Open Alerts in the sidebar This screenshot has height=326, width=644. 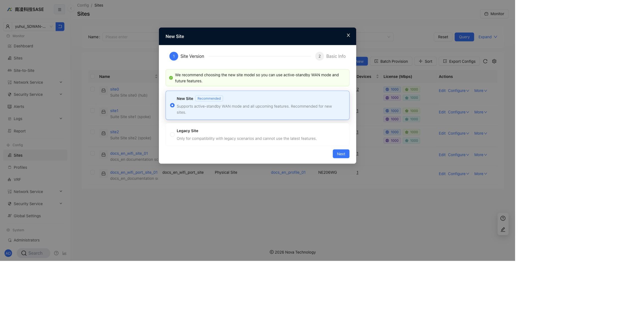35,107
